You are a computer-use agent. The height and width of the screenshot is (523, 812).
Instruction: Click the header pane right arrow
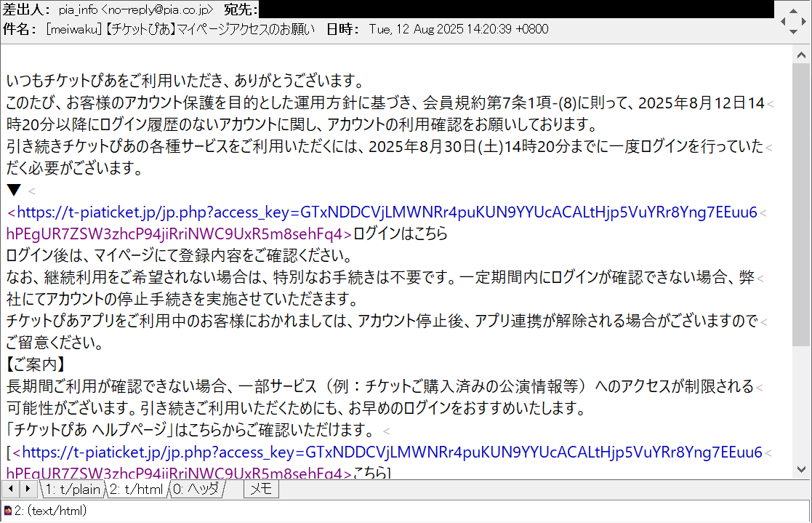(x=804, y=21)
